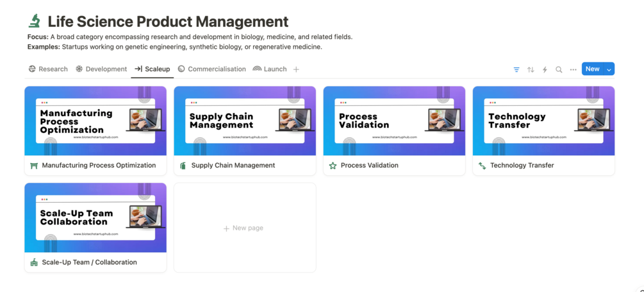This screenshot has width=644, height=292.
Task: Click the Process Validation star icon
Action: [333, 166]
